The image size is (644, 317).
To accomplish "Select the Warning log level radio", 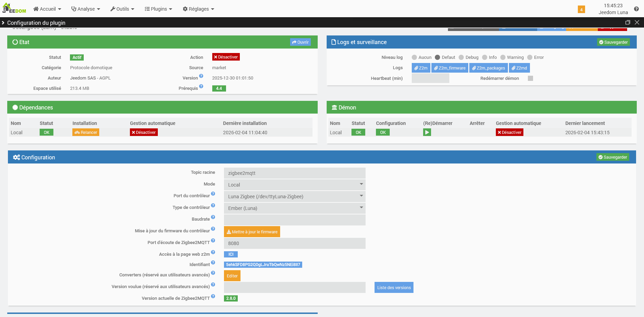I will tap(503, 57).
